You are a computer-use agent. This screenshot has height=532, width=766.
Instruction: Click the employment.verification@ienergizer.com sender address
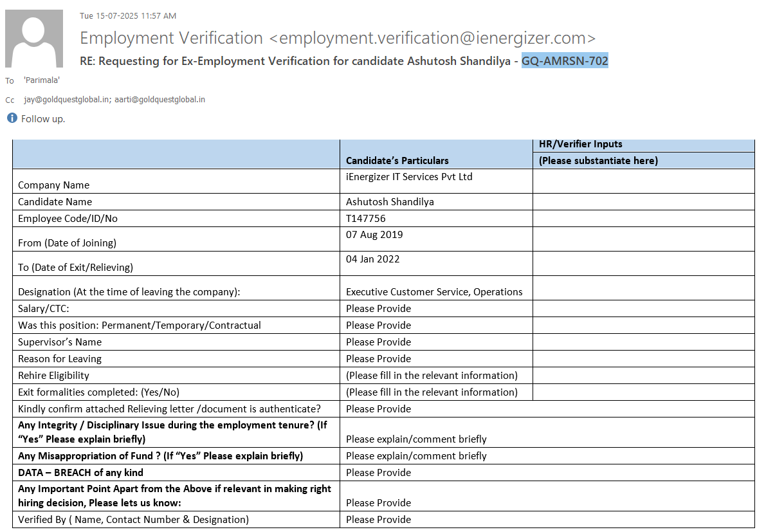pos(432,38)
